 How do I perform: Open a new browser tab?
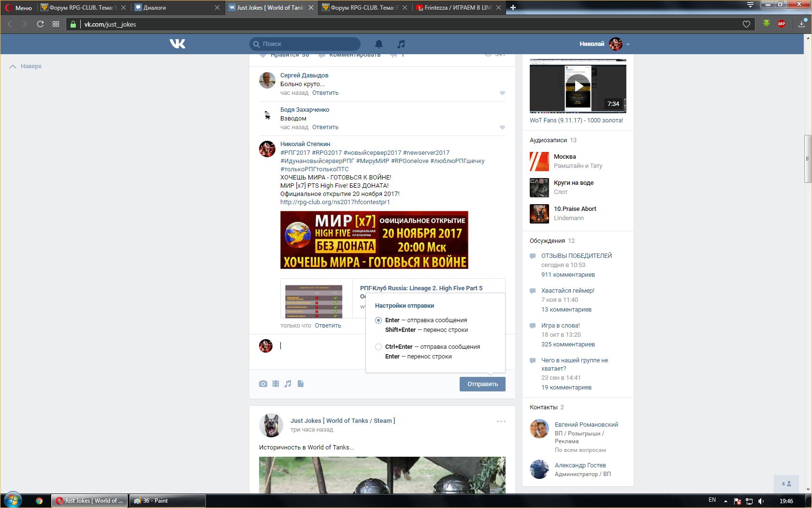tap(513, 7)
